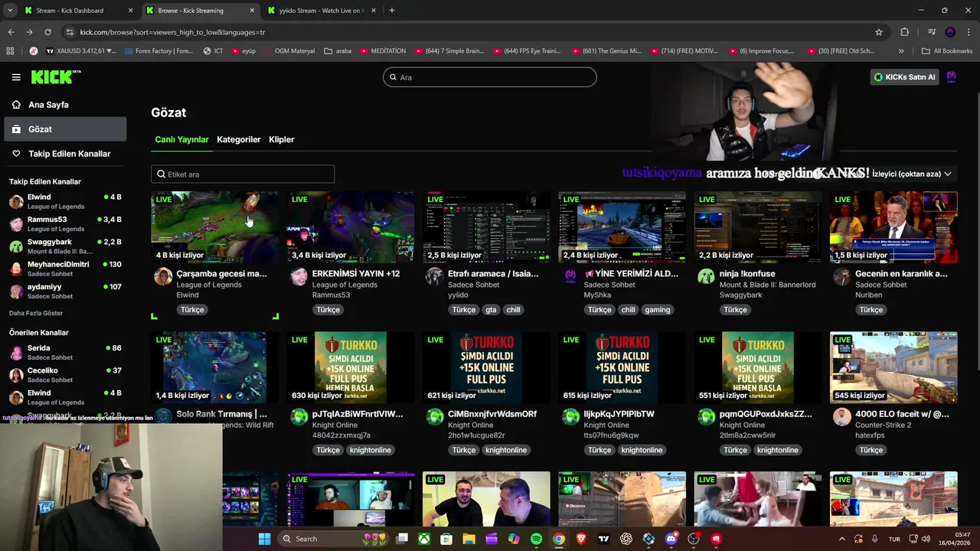
Task: Click the gaming tag on MyShka's stream
Action: pyautogui.click(x=657, y=310)
